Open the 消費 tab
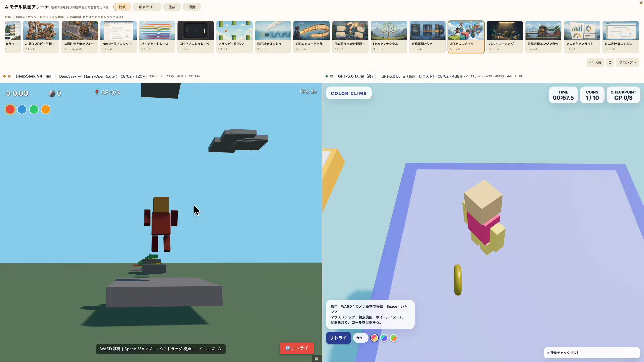The height and width of the screenshot is (362, 644). click(192, 7)
